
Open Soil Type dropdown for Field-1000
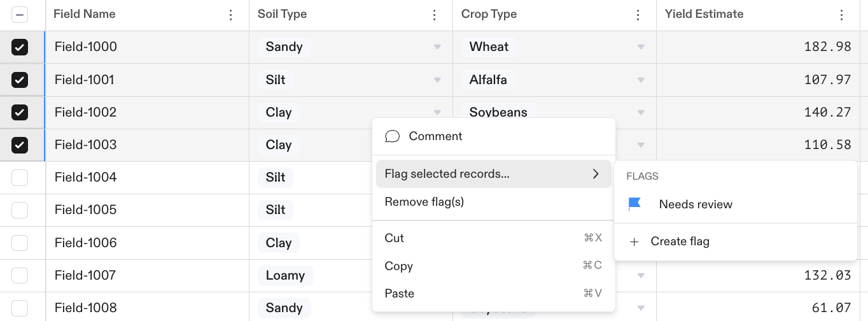(437, 47)
